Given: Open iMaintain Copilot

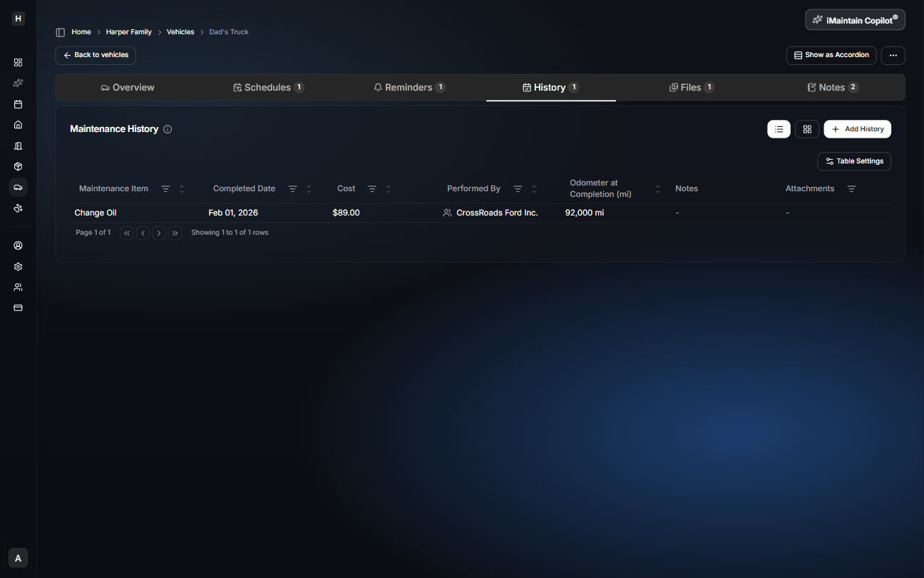Looking at the screenshot, I should 855,19.
